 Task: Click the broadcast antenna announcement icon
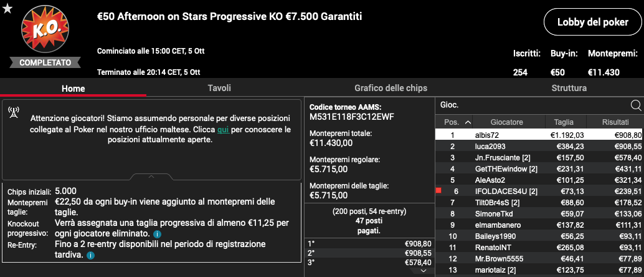(13, 112)
